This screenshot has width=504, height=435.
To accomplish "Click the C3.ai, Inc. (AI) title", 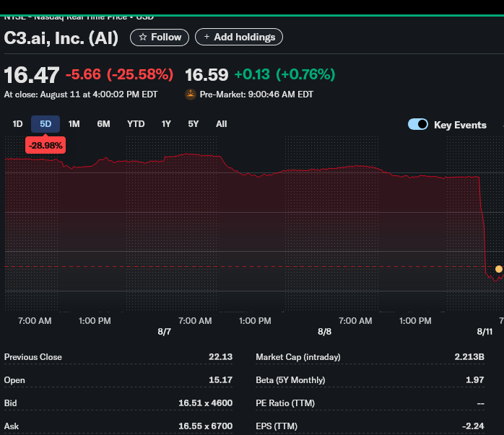I will [x=61, y=38].
